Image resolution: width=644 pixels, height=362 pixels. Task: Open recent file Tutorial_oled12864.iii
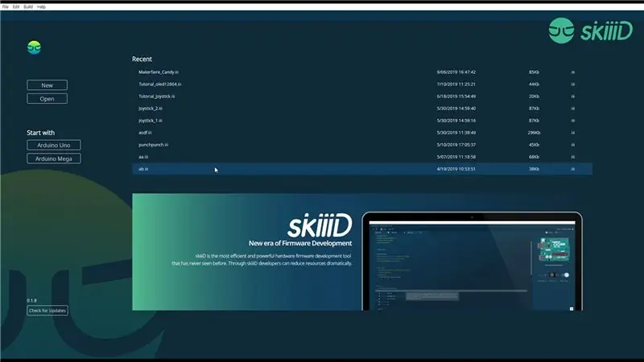click(x=159, y=84)
